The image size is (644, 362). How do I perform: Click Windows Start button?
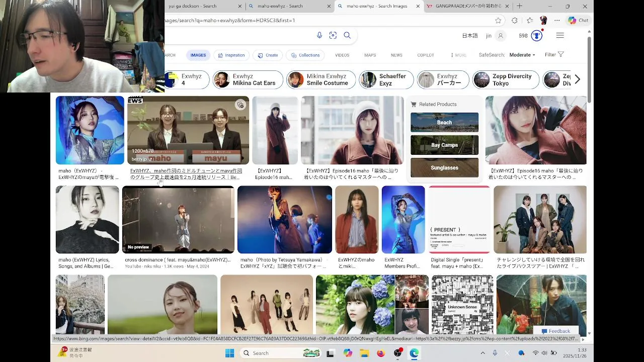pos(230,353)
